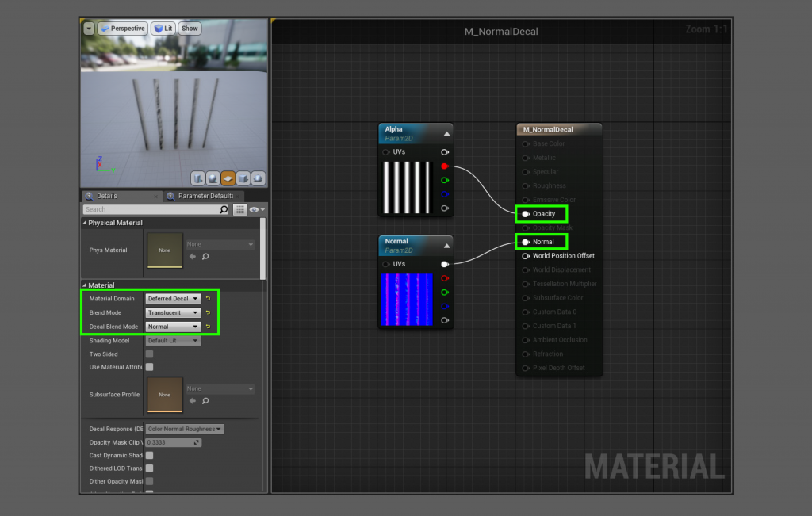The height and width of the screenshot is (516, 812).
Task: Open the viewport options arrow menu
Action: point(89,29)
